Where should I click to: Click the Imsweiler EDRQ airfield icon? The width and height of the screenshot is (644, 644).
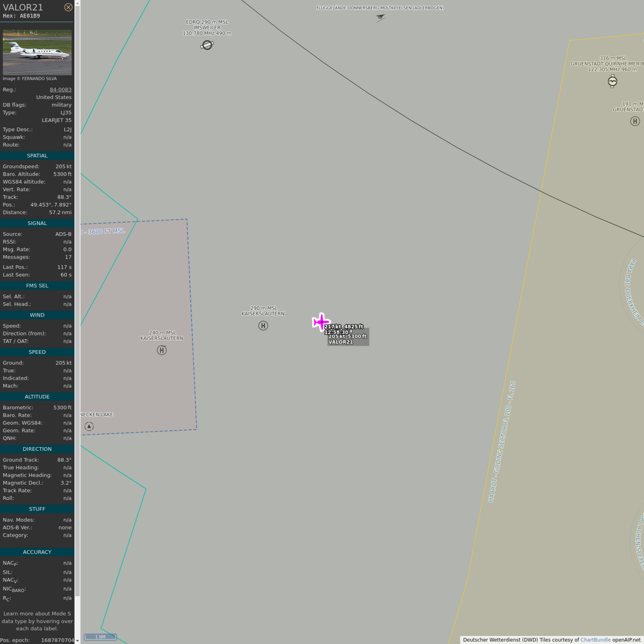(207, 45)
